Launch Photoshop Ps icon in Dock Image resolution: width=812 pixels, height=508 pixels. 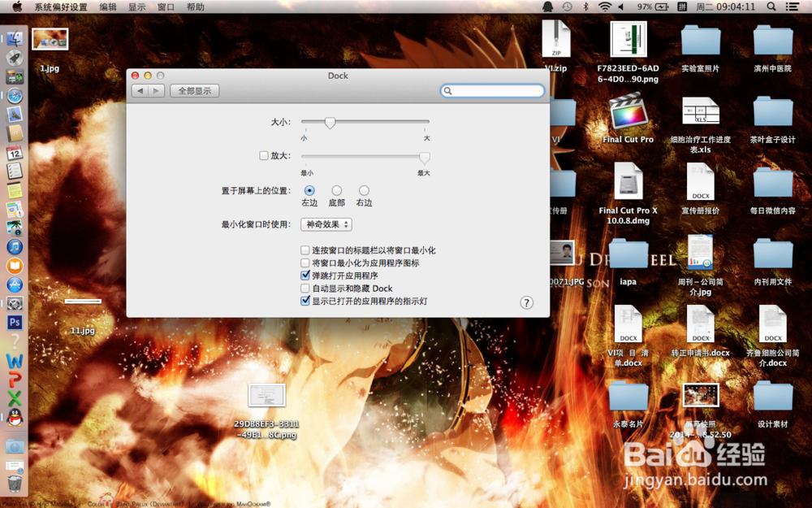click(x=15, y=323)
